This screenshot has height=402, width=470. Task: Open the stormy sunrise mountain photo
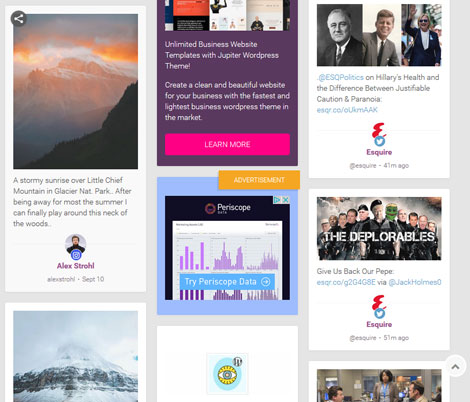tap(76, 91)
